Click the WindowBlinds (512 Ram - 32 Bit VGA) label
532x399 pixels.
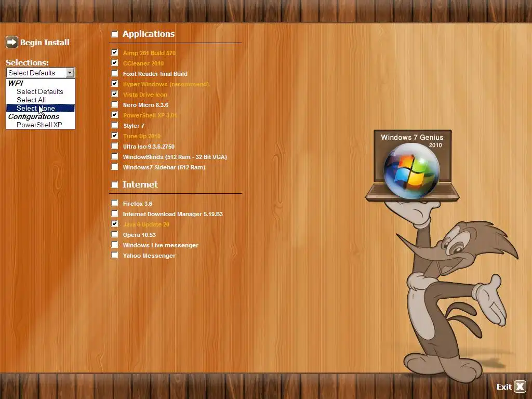175,157
